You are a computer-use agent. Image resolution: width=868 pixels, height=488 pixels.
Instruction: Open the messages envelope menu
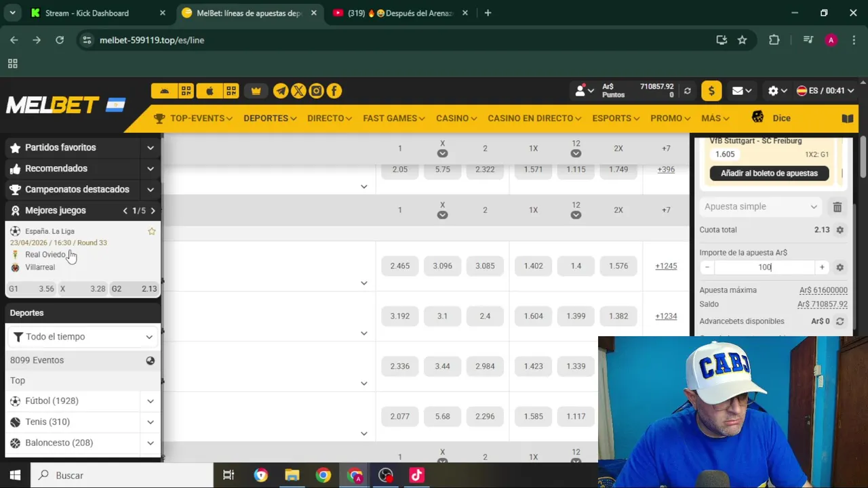tap(742, 91)
